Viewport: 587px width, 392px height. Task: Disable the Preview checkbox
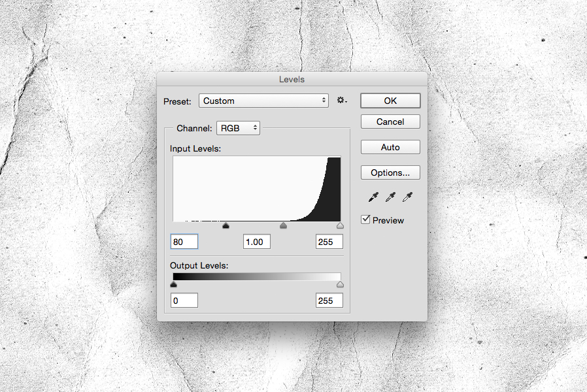(x=365, y=220)
